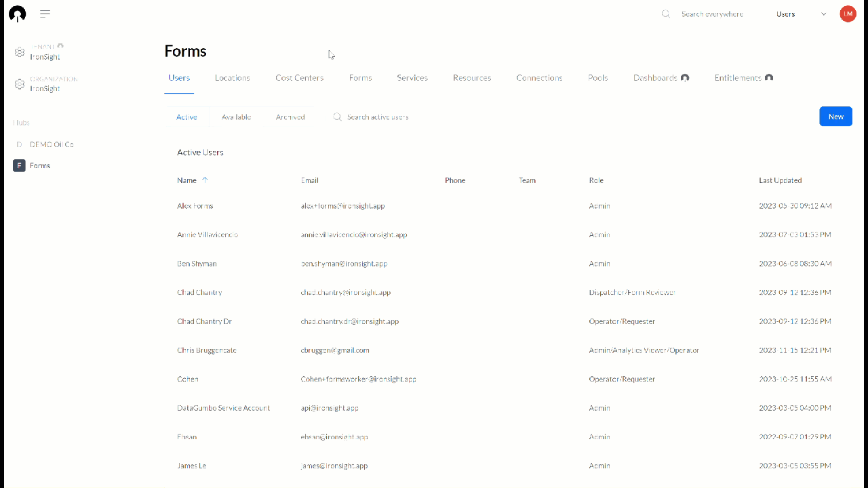Click the IronSight logo in the top corner
The height and width of the screenshot is (488, 868).
(16, 14)
